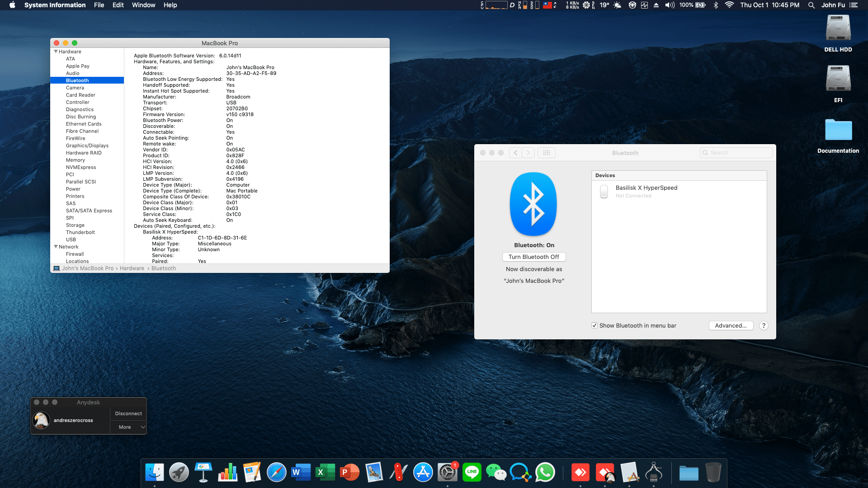868x488 pixels.
Task: Open Launchpad from the Dock
Action: click(179, 472)
